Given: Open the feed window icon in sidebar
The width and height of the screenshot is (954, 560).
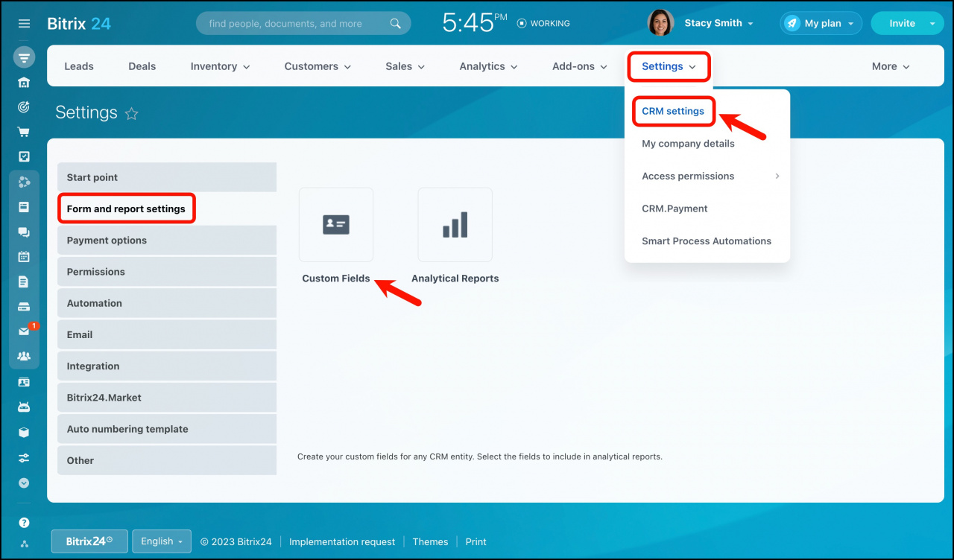Looking at the screenshot, I should (x=24, y=207).
